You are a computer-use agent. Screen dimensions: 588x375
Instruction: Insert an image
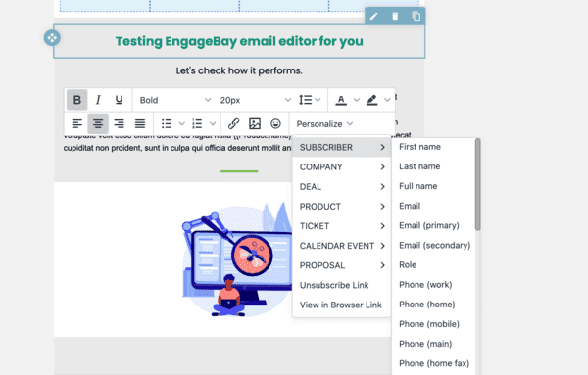[255, 124]
